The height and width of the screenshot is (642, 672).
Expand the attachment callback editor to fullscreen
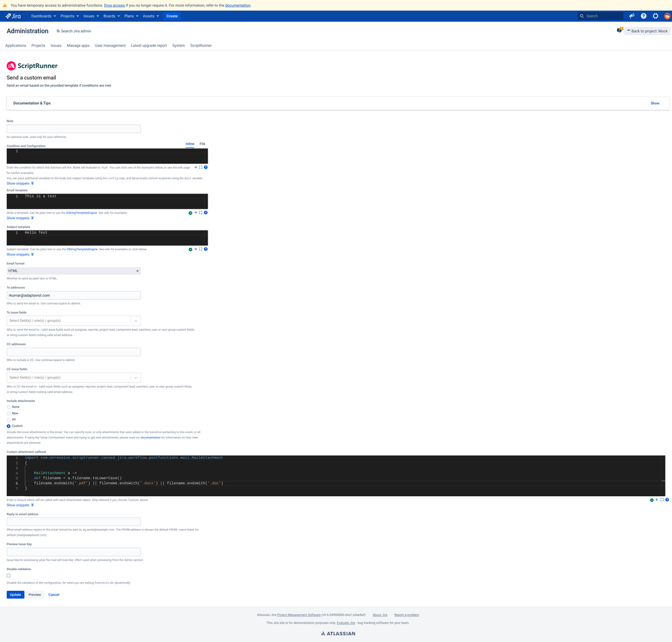[x=662, y=499]
